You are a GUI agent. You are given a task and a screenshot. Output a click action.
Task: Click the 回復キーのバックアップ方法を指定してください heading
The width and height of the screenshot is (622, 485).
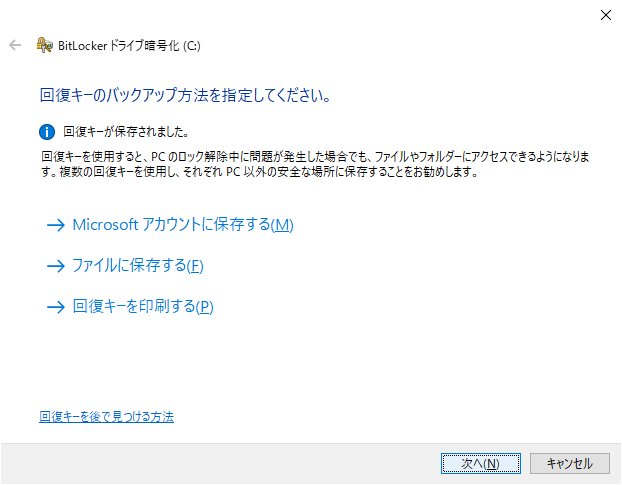185,97
